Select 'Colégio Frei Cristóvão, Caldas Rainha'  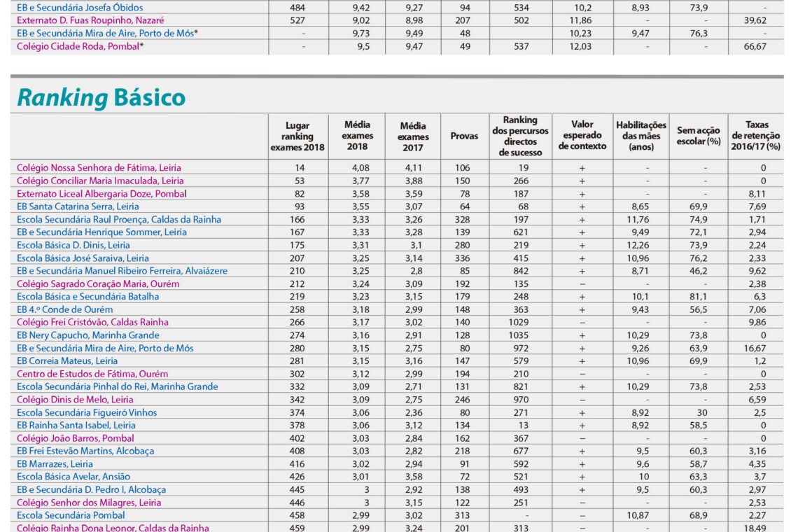tap(92, 322)
